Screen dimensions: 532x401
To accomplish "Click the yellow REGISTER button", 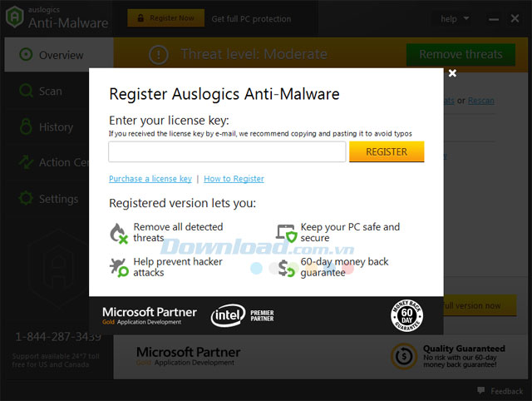I will coord(387,151).
